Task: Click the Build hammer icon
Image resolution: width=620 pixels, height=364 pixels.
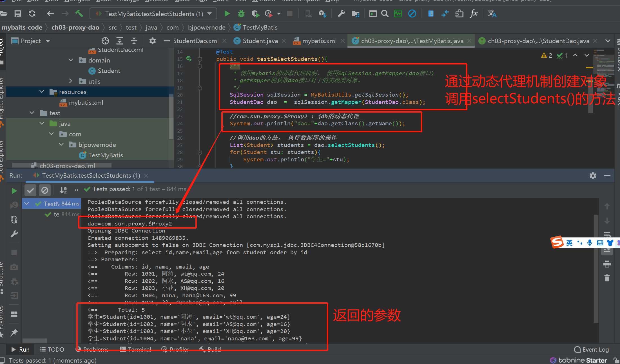Action: point(79,14)
